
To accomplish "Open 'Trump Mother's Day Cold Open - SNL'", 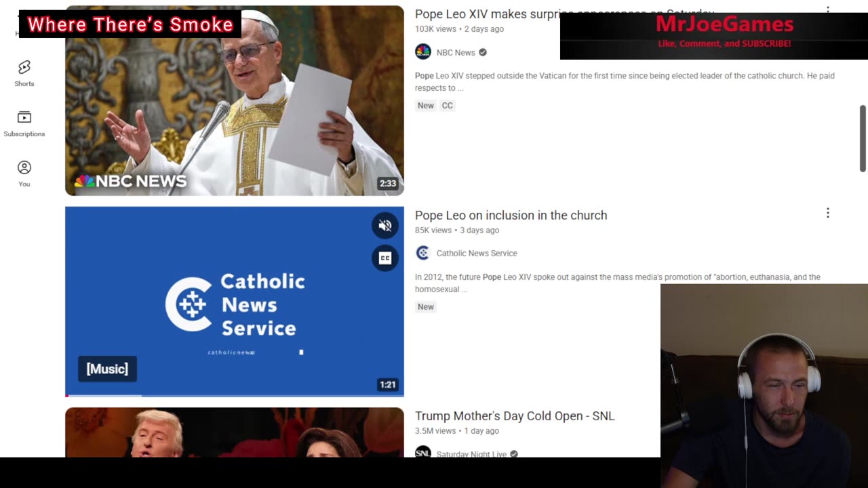I will (x=515, y=416).
